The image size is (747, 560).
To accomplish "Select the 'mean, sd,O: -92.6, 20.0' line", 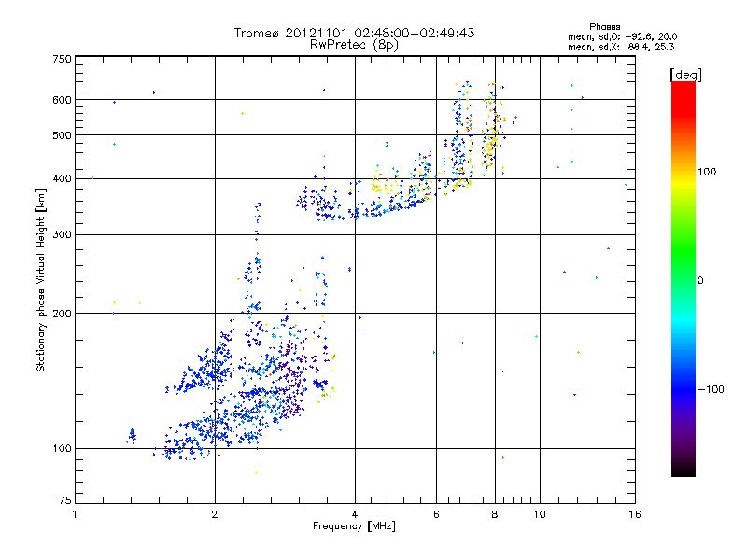I will click(x=622, y=36).
